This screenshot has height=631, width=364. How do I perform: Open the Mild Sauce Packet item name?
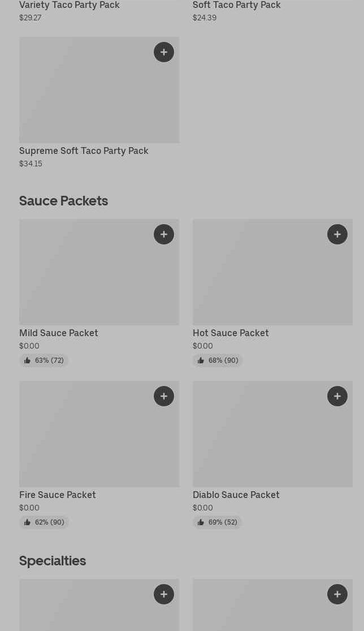(59, 333)
